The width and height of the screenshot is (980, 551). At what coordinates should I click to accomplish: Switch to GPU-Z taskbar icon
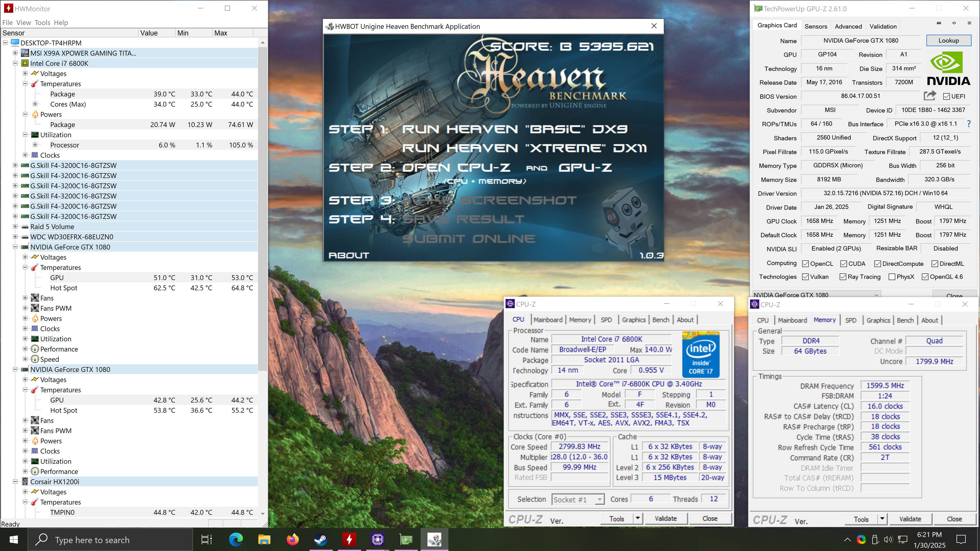click(406, 540)
